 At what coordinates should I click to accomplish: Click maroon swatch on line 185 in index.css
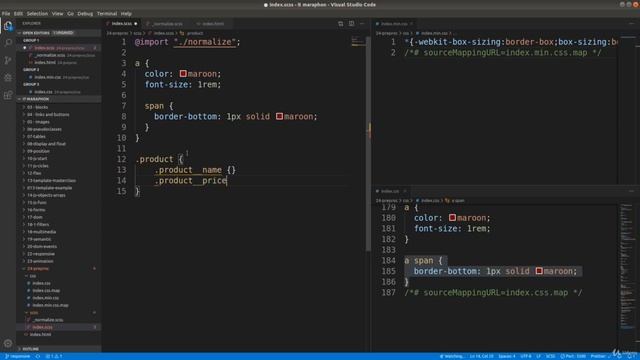(539, 271)
